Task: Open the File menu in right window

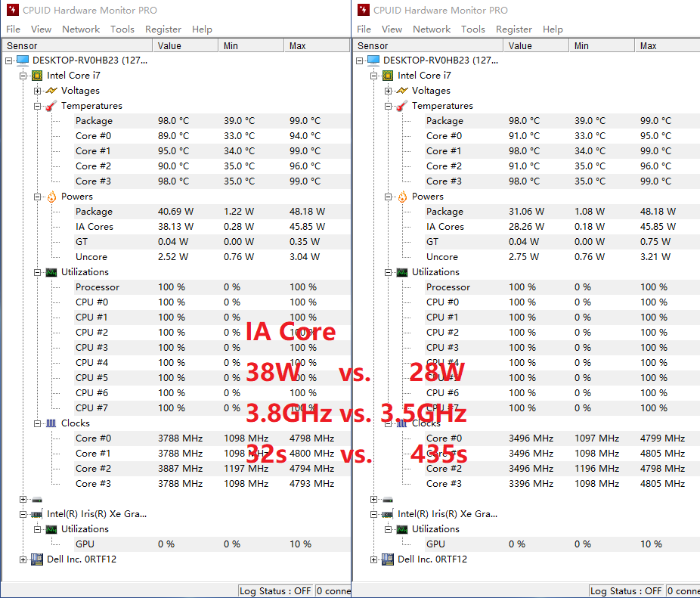Action: [x=364, y=29]
